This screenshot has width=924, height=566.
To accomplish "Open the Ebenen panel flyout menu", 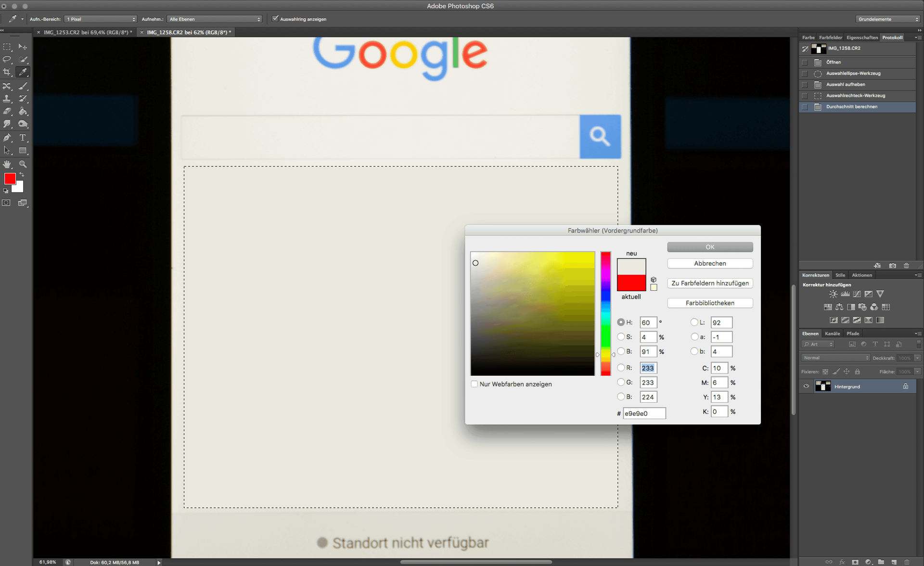I will (918, 333).
